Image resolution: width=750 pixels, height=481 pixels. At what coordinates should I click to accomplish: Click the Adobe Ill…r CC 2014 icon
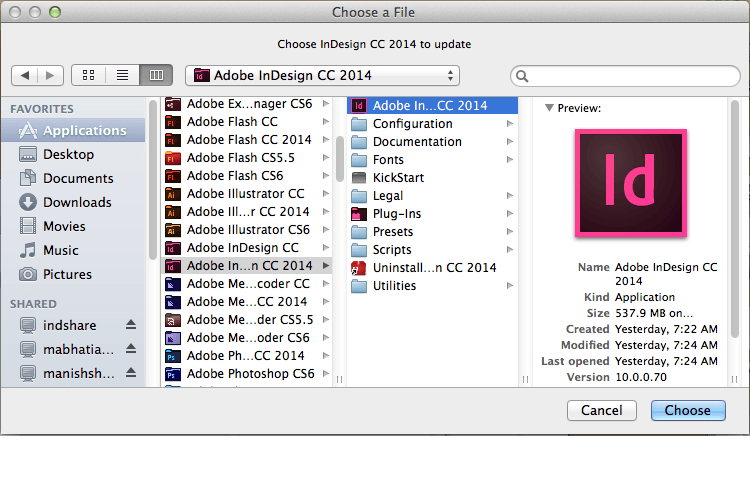coord(173,212)
